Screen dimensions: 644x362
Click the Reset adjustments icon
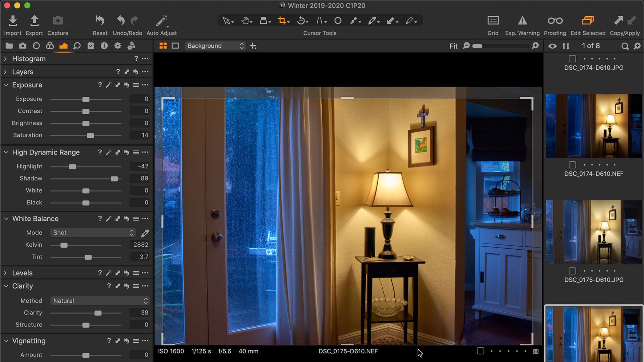click(100, 21)
